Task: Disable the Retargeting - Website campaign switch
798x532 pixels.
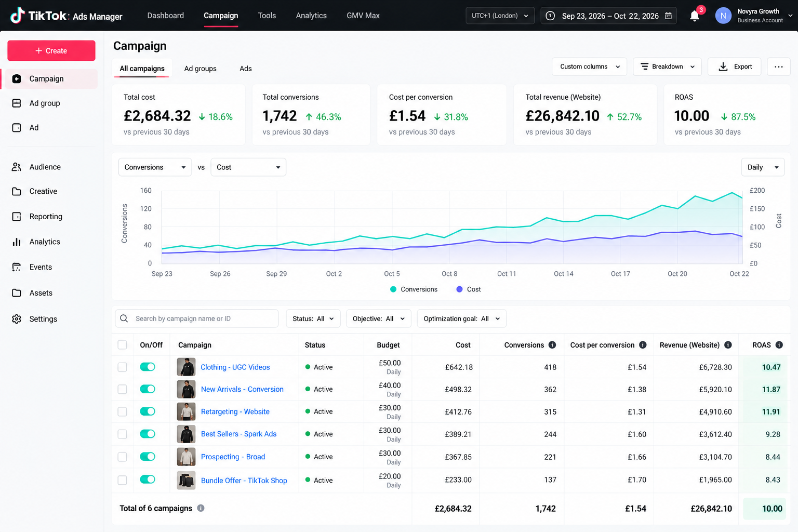Action: [148, 411]
